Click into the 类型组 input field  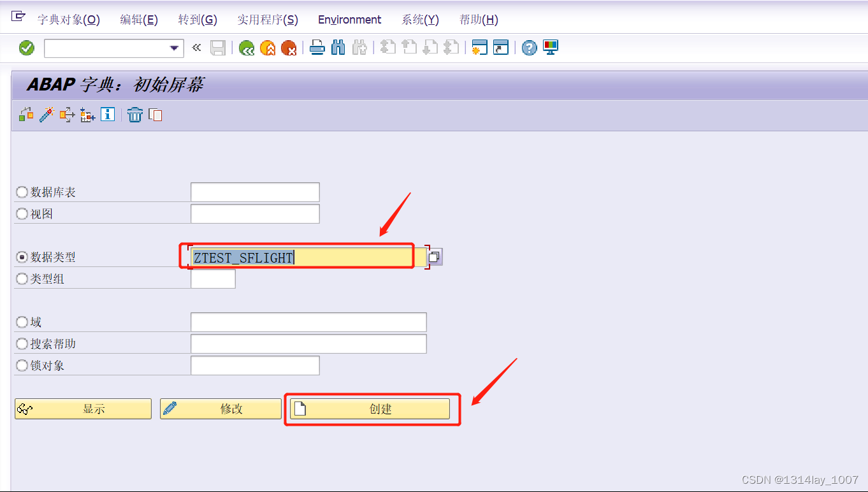(x=213, y=279)
